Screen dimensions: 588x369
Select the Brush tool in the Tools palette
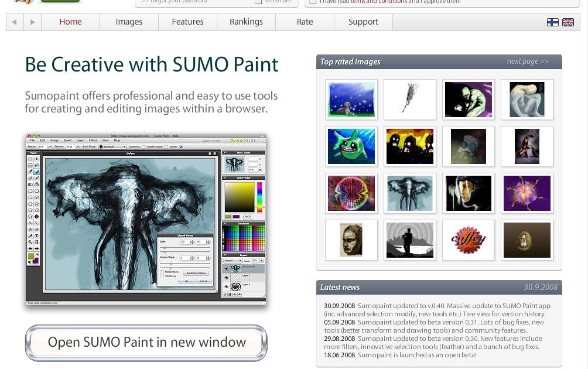[x=36, y=170]
